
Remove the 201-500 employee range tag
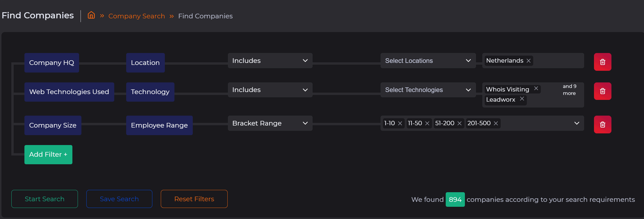[x=496, y=123]
